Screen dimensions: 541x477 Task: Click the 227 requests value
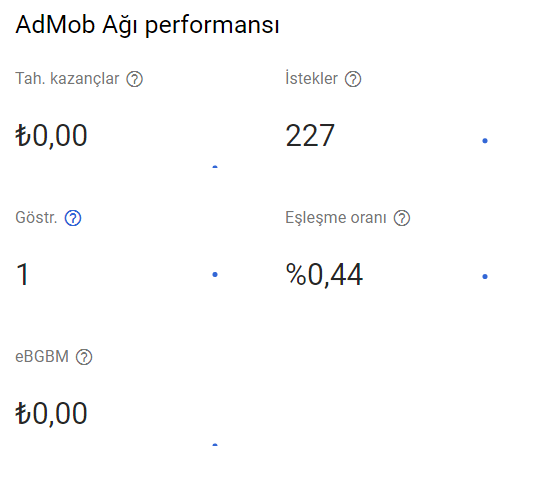pos(310,136)
